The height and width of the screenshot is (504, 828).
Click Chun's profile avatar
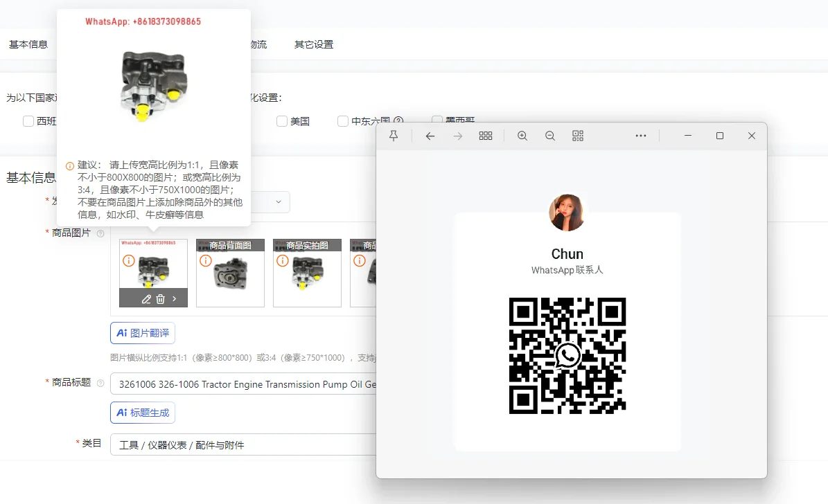point(567,213)
